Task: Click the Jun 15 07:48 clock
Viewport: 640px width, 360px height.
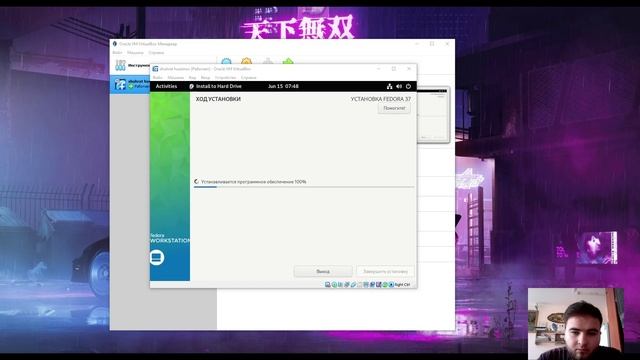Action: pos(283,86)
